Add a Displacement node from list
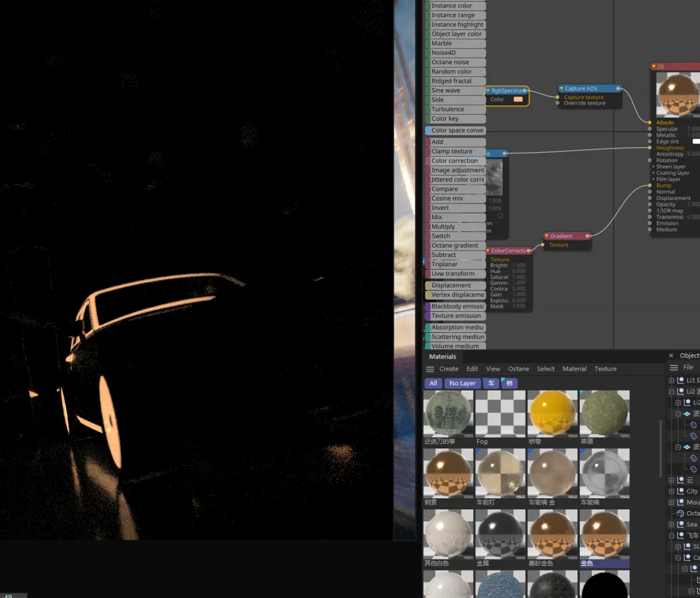 [x=456, y=286]
